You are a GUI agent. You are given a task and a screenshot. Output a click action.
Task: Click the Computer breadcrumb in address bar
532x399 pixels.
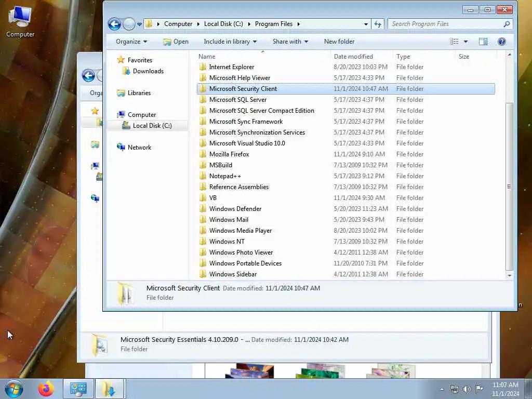click(178, 24)
